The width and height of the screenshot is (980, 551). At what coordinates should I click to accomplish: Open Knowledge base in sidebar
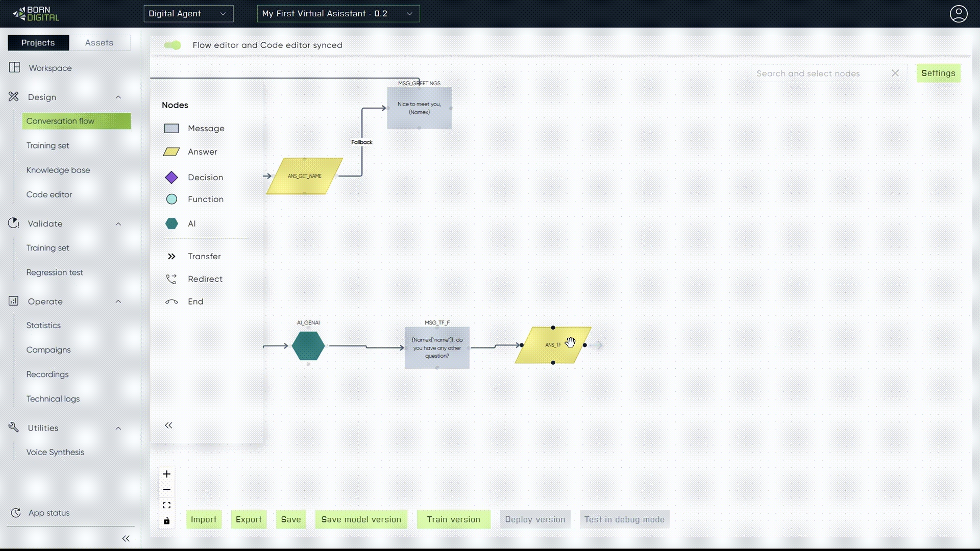click(x=58, y=170)
